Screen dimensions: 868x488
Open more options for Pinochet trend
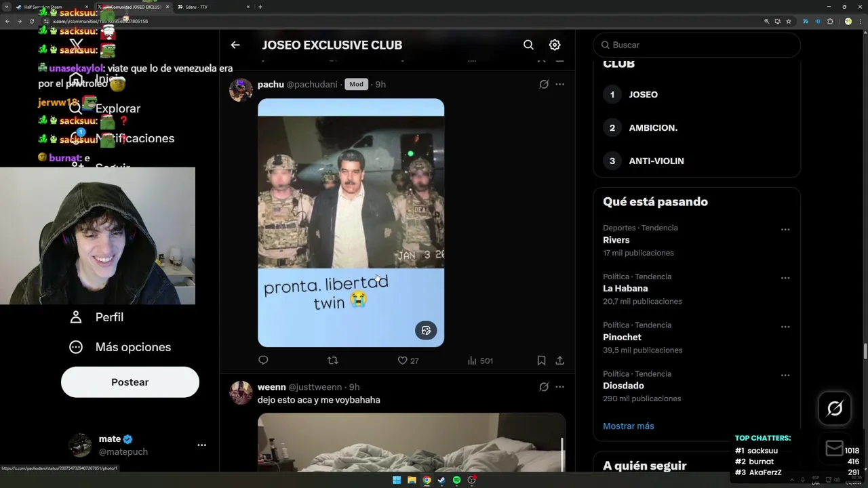(x=785, y=327)
